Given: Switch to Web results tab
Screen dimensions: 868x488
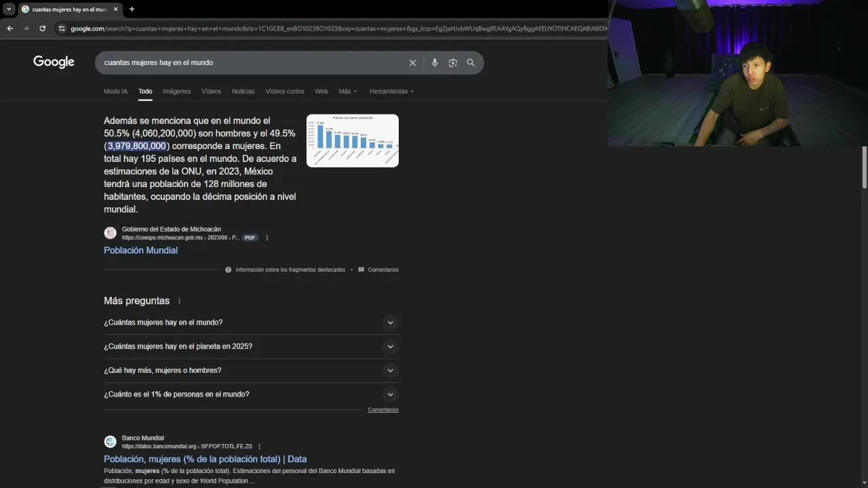Looking at the screenshot, I should (x=321, y=91).
